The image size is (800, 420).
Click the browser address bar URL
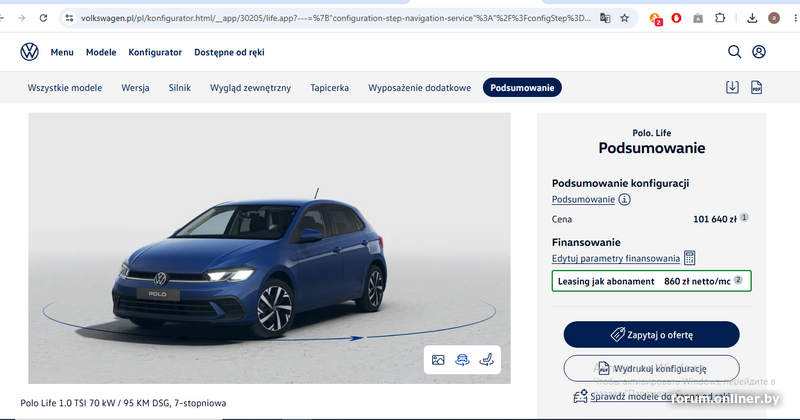click(335, 18)
